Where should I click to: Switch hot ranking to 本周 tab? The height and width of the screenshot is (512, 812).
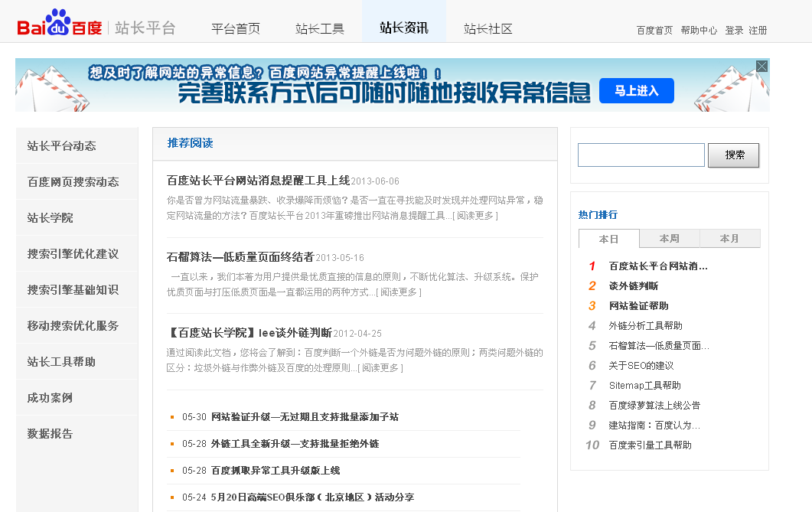pos(670,239)
